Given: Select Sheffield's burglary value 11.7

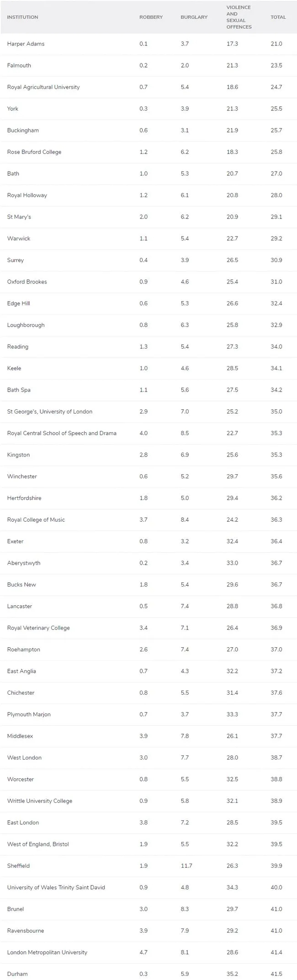Looking at the screenshot, I should point(186,866).
